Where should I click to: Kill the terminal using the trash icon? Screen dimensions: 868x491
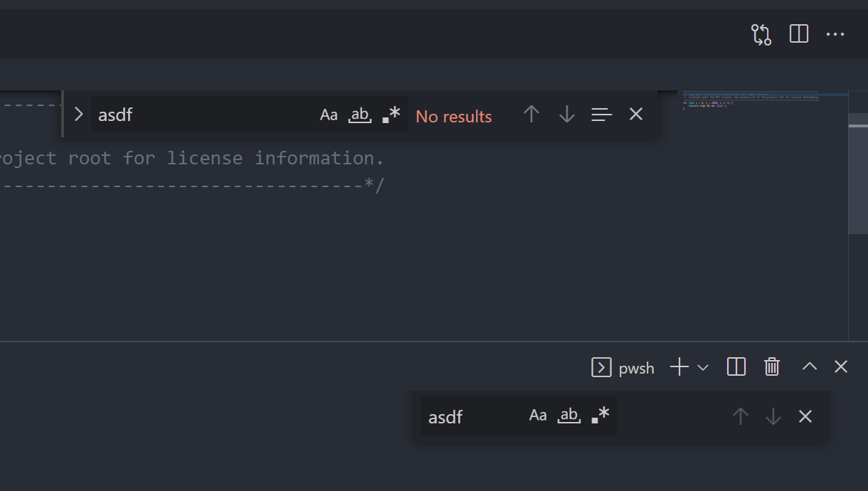point(772,367)
